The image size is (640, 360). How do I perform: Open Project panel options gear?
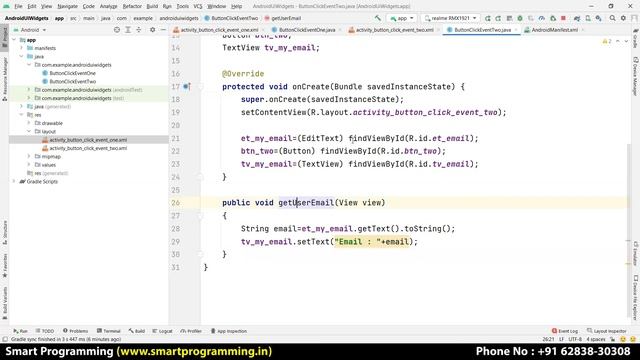click(152, 30)
